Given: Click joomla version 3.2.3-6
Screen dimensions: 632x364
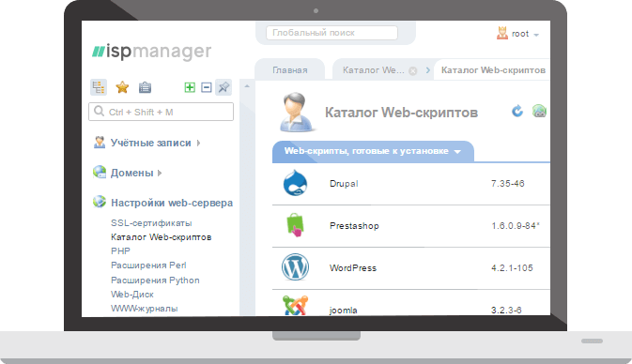Looking at the screenshot, I should tap(507, 310).
